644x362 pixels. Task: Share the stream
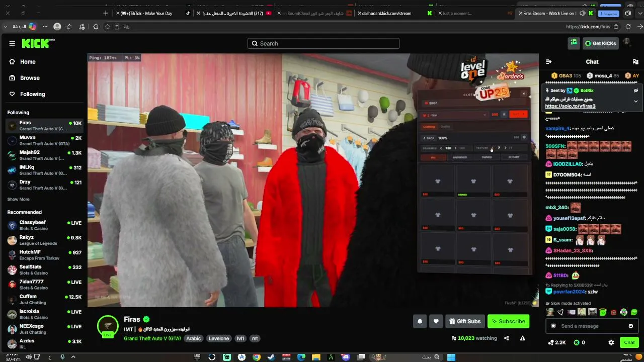click(506, 338)
